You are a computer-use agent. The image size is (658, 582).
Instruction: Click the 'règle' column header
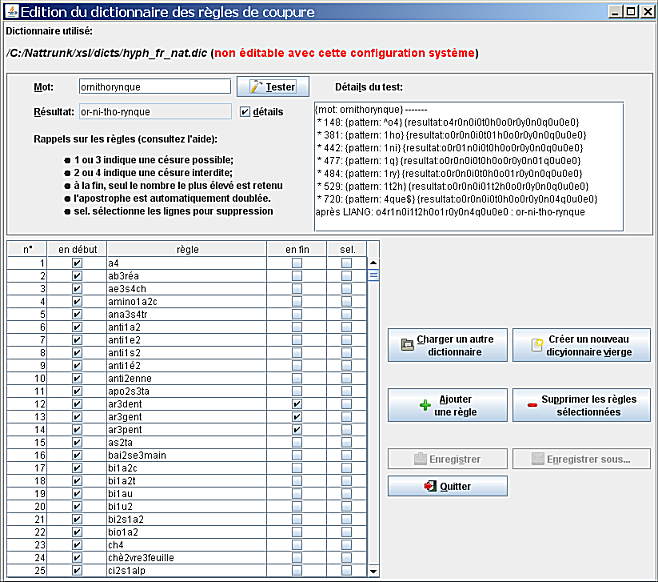tap(186, 248)
